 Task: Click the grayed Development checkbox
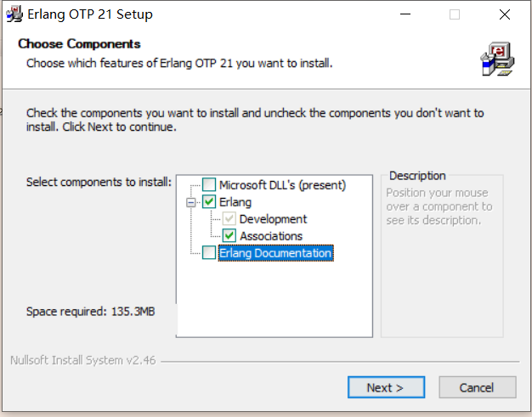tap(229, 219)
